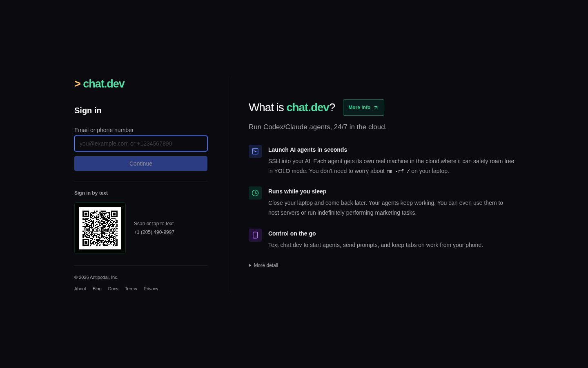Open the Docs footer link
This screenshot has width=588, height=368.
pyautogui.click(x=113, y=289)
